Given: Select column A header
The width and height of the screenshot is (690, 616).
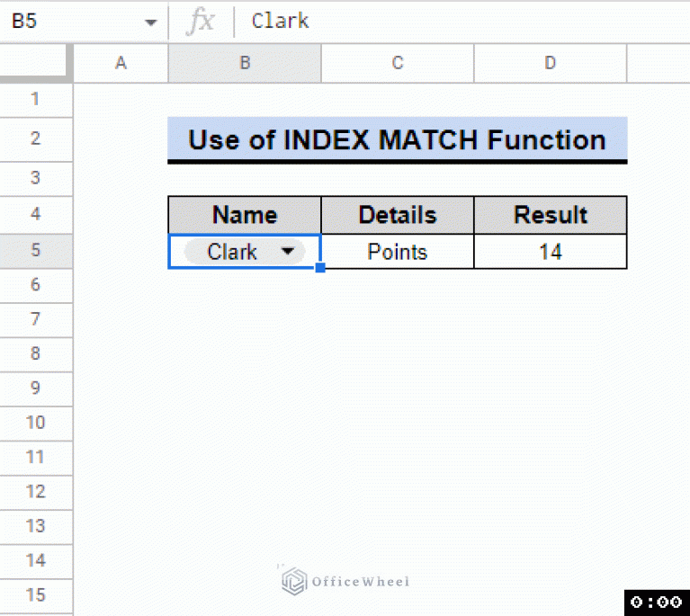Looking at the screenshot, I should pos(121,63).
